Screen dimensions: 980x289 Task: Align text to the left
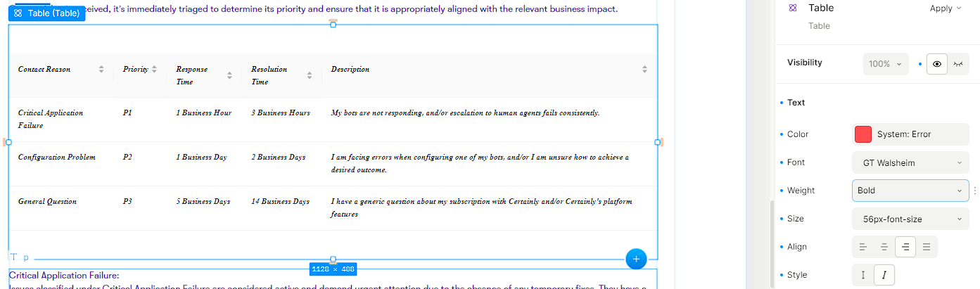click(x=863, y=247)
